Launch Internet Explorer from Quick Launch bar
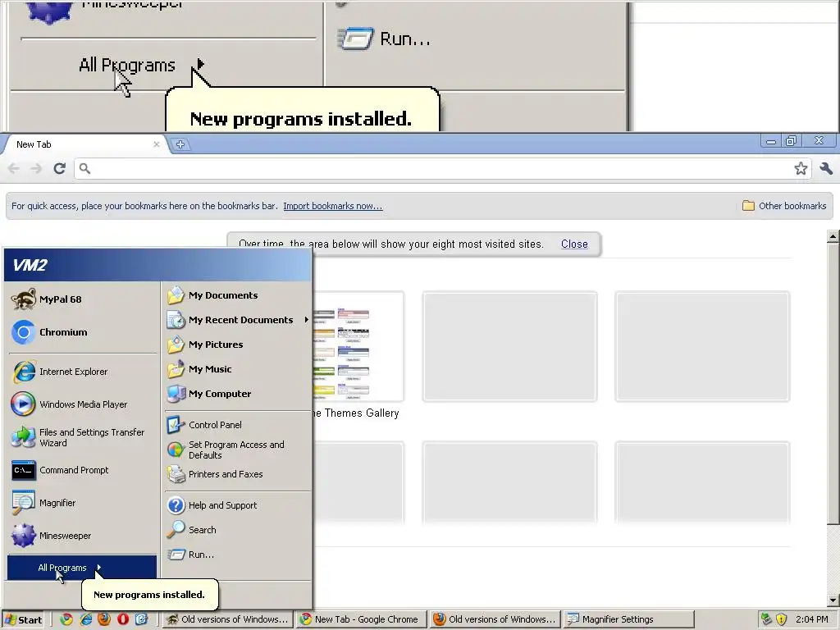The height and width of the screenshot is (630, 840). [x=85, y=619]
